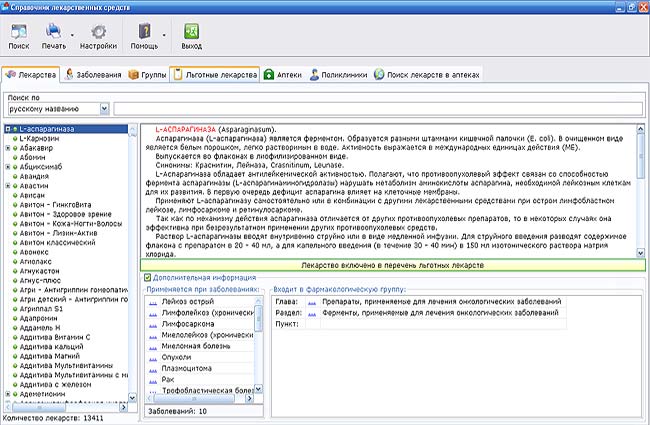This screenshot has width=650, height=425.
Task: Switch to Льготные лекарства tab
Action: coord(215,75)
